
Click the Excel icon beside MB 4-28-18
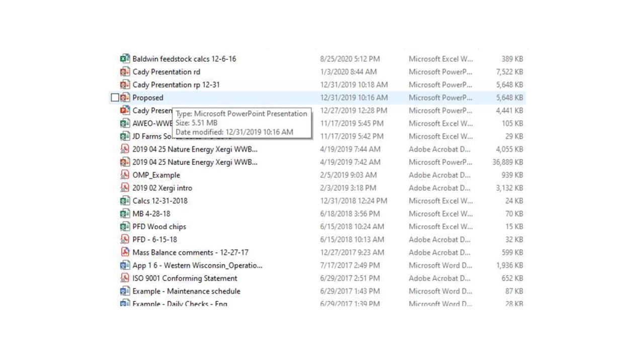(125, 214)
